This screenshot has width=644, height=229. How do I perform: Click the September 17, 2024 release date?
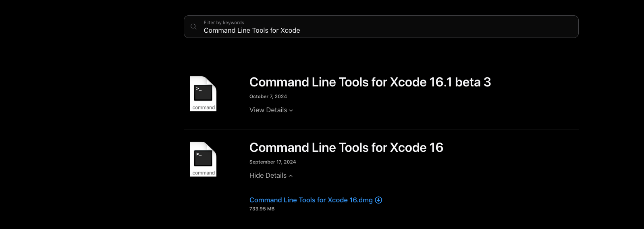[x=272, y=162]
